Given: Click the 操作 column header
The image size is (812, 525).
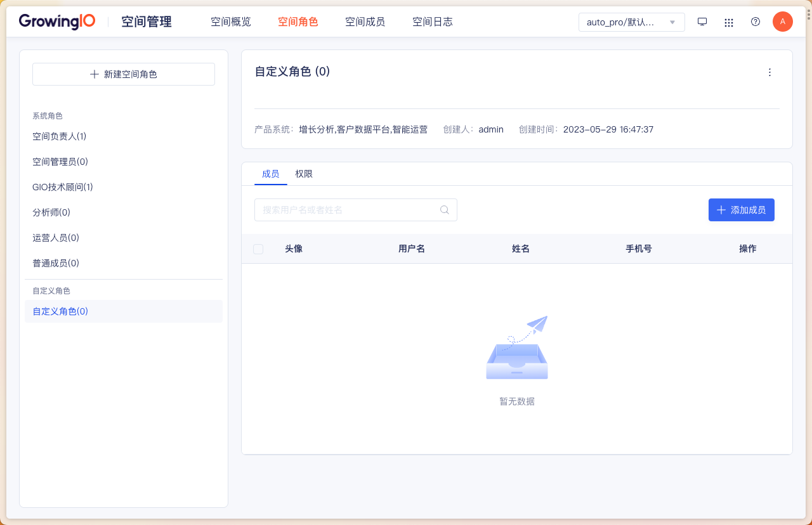Looking at the screenshot, I should click(748, 249).
